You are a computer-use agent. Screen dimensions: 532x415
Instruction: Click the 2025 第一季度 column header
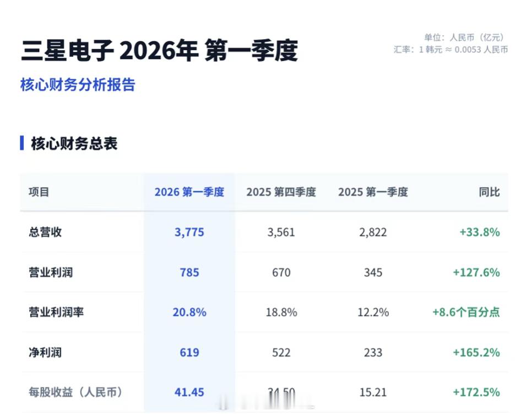[x=373, y=192]
